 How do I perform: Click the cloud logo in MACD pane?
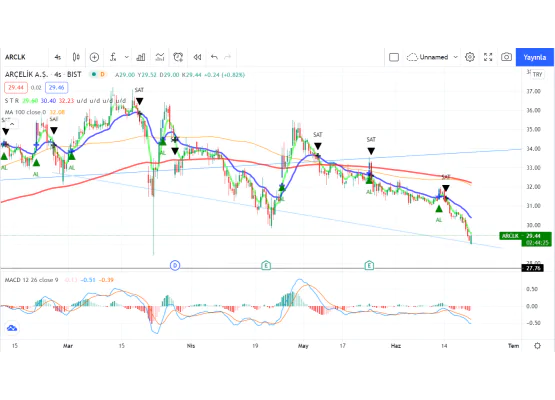(x=12, y=328)
